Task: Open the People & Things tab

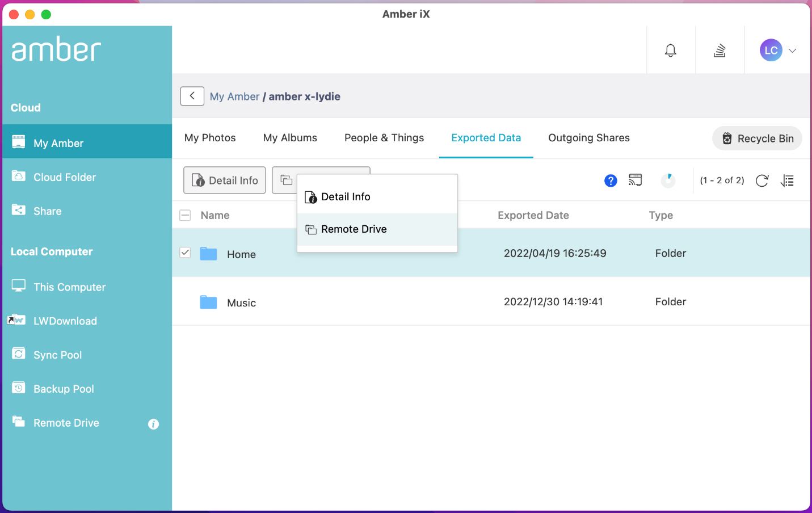Action: coord(384,138)
